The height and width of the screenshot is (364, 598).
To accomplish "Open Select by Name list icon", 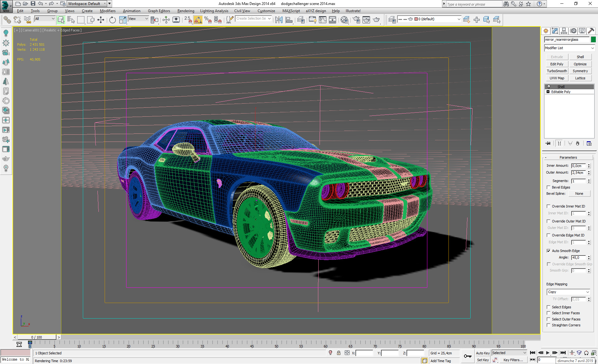I will point(71,20).
